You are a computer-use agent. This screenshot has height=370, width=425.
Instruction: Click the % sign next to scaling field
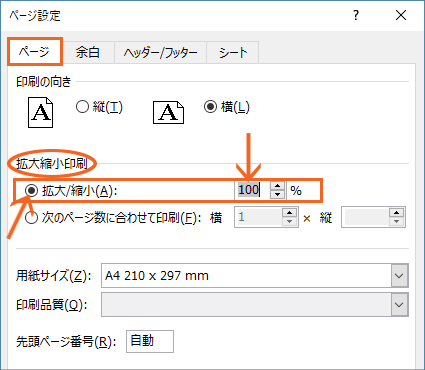coord(296,191)
